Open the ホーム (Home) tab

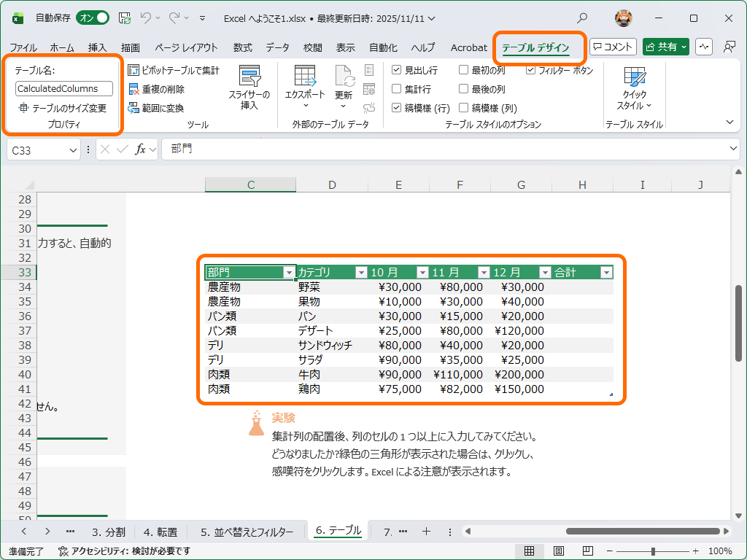(x=62, y=47)
